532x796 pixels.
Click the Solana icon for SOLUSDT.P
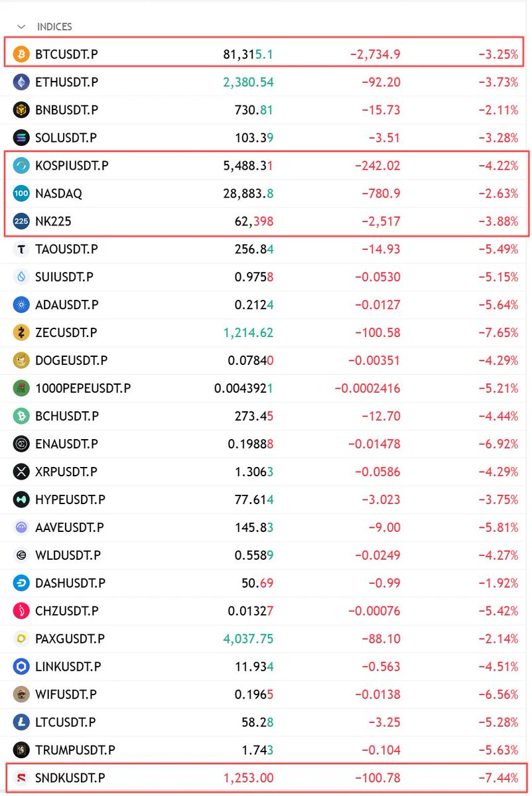click(21, 138)
